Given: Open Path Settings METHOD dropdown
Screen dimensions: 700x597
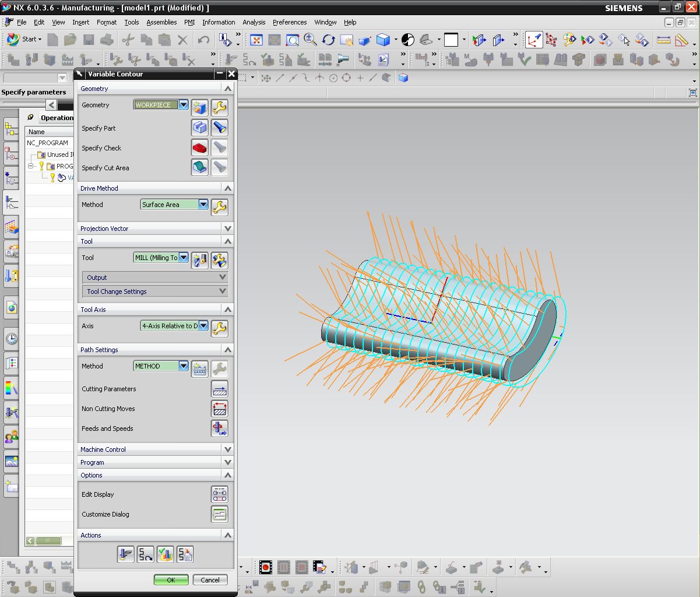Looking at the screenshot, I should coord(184,366).
